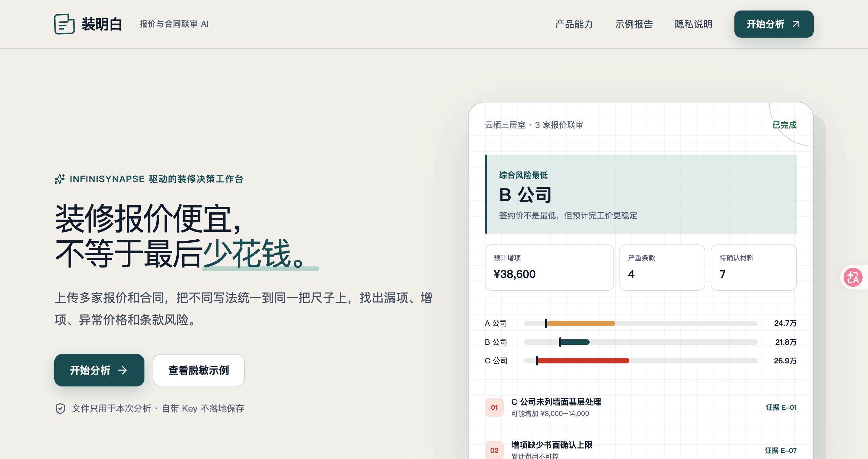
Task: Click the 综合风险最低 B 公司 summary panel
Action: click(641, 194)
